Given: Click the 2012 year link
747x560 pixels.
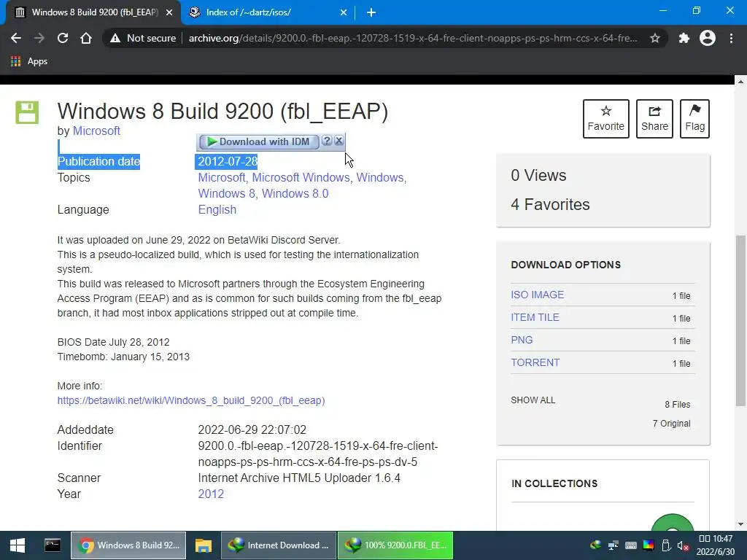Looking at the screenshot, I should 211,494.
